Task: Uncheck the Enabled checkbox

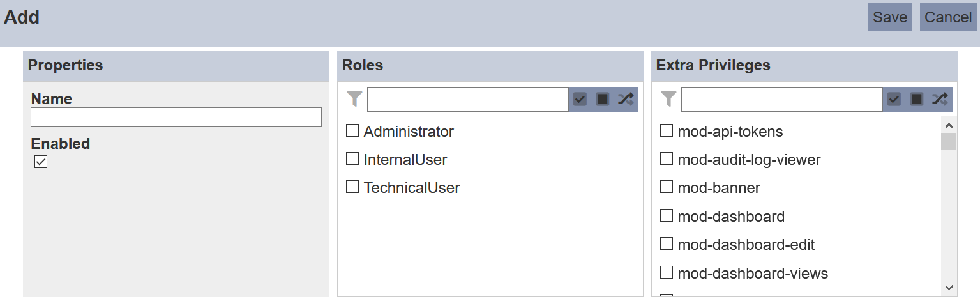Action: point(41,162)
